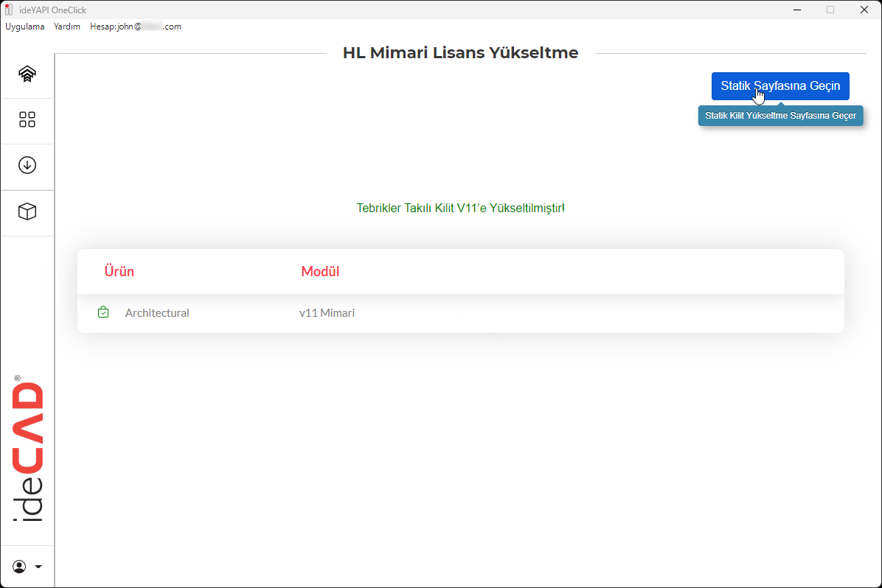Click the Modül column header
Image resolution: width=882 pixels, height=588 pixels.
(320, 271)
